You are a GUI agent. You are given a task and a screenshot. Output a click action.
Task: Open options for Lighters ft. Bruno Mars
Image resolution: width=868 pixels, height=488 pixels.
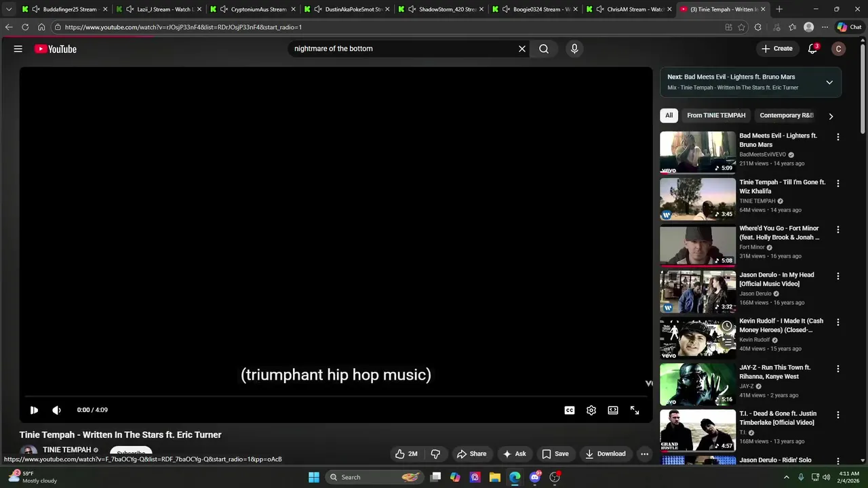point(838,137)
